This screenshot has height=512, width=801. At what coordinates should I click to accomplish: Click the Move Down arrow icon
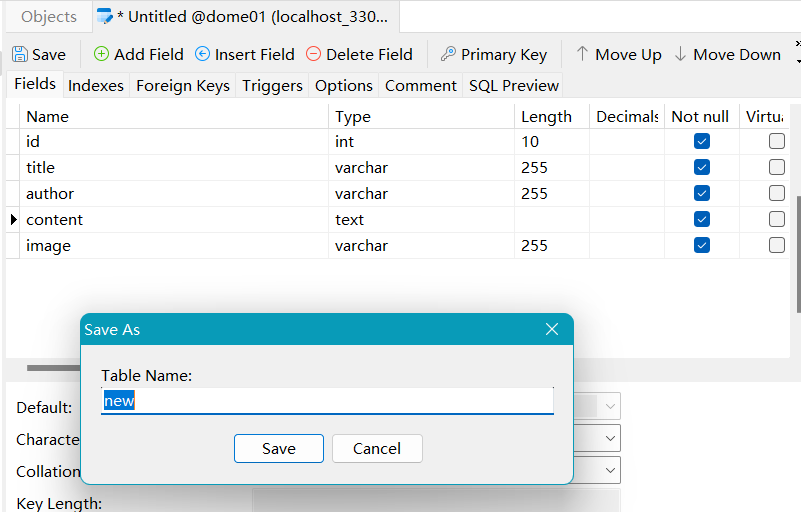coord(680,54)
